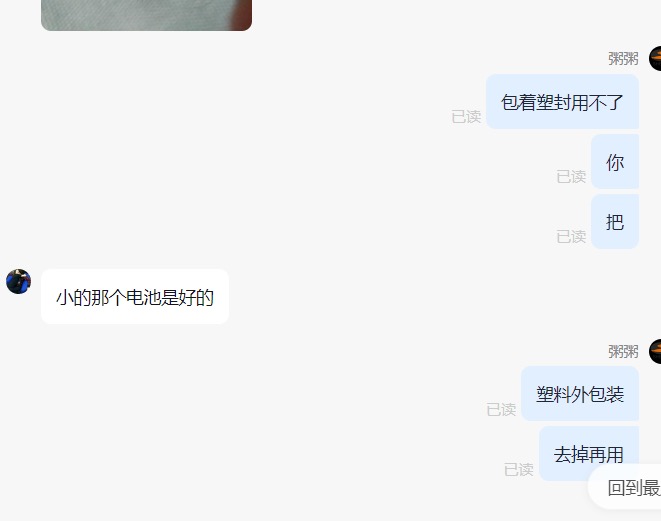Click the 粥粥 avatar near the top

(x=655, y=59)
